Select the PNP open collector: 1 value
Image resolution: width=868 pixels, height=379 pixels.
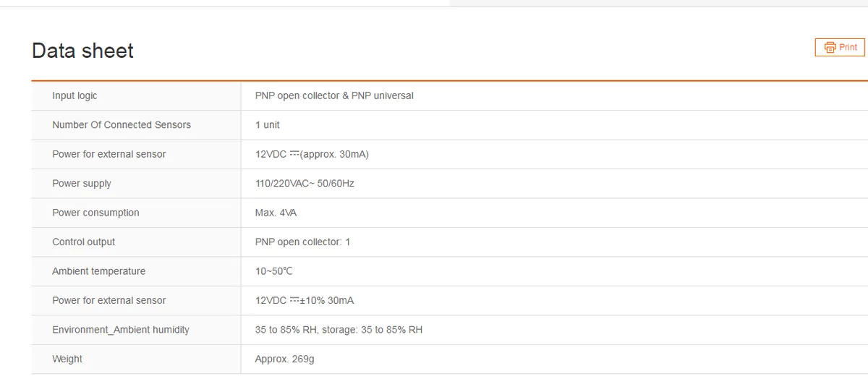point(302,242)
